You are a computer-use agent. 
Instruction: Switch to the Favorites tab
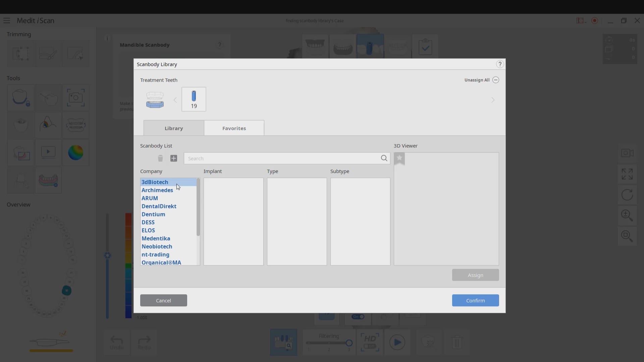[x=234, y=128]
